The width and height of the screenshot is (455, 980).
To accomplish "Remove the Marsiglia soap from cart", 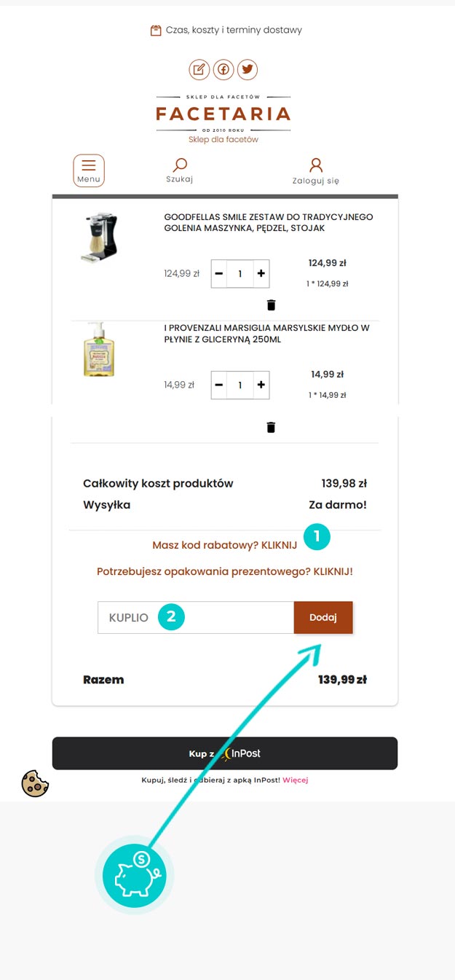I will pyautogui.click(x=271, y=427).
